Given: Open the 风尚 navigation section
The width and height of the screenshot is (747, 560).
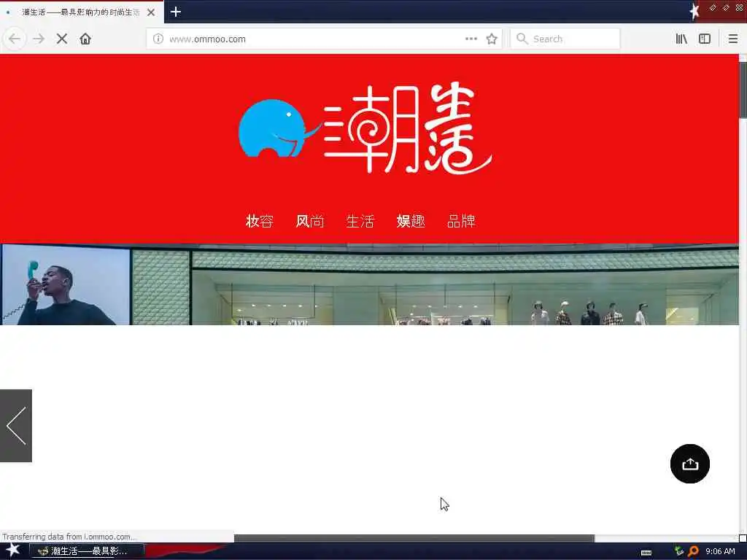Looking at the screenshot, I should pos(310,221).
